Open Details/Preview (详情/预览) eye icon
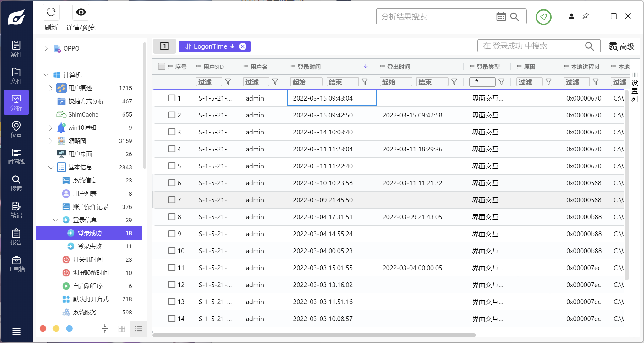Screen dimensions: 644x343 (81, 12)
